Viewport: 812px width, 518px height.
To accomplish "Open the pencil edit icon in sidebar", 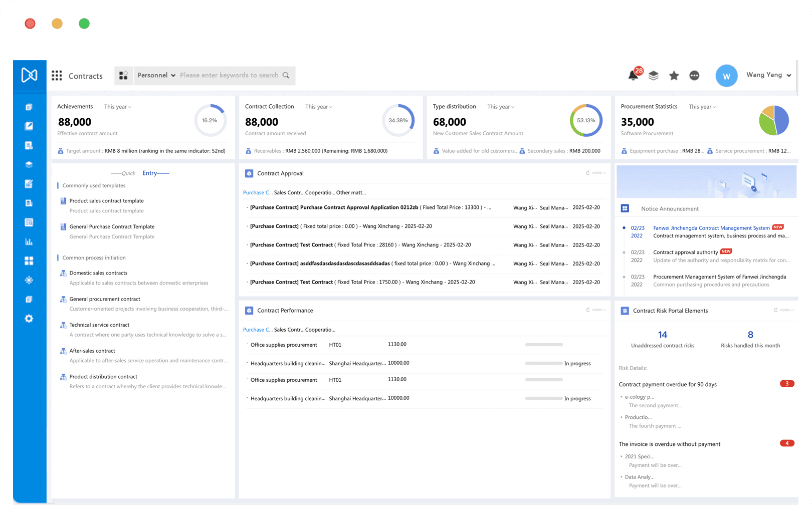I will (29, 126).
